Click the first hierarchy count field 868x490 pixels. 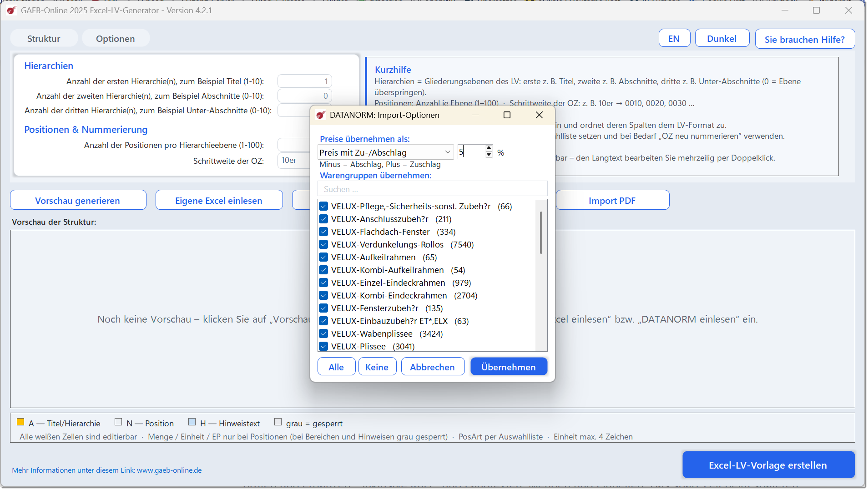point(304,81)
